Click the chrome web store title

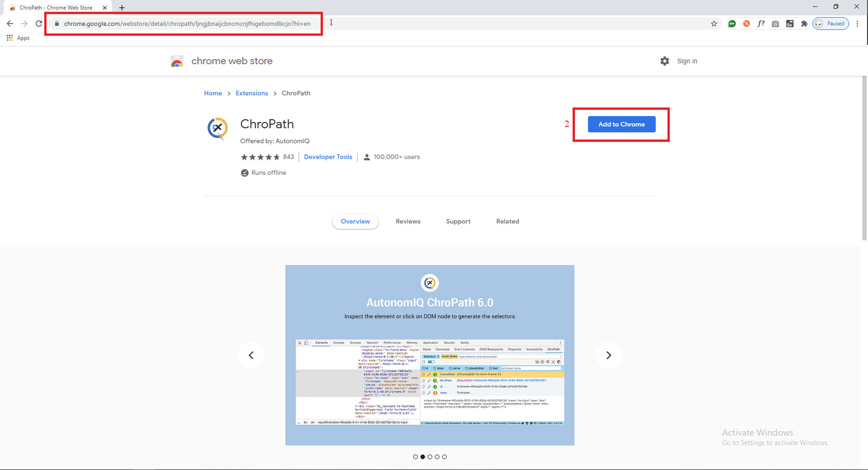pos(232,61)
